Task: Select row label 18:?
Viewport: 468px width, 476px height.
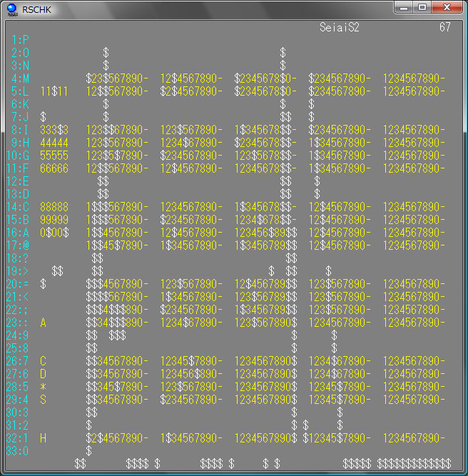Action: pyautogui.click(x=18, y=258)
